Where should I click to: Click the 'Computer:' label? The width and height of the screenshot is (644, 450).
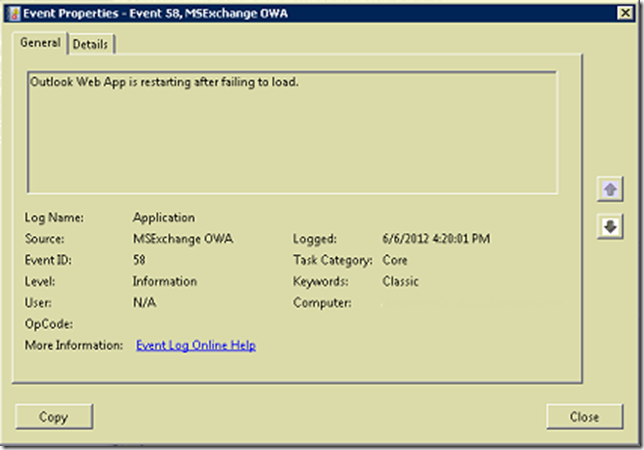(322, 303)
